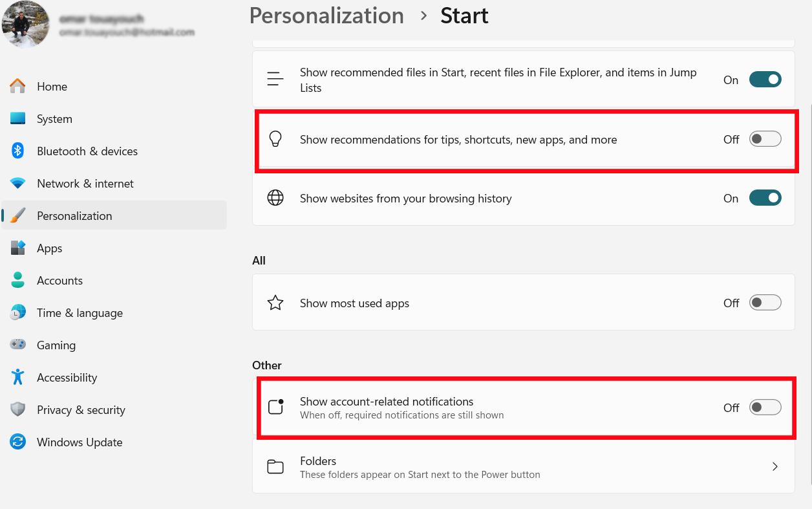
Task: Disable Show websites from browsing history
Action: click(765, 198)
